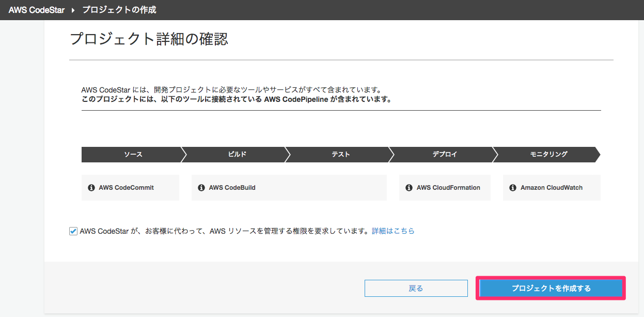Viewport: 644px width, 317px height.
Task: Toggle the permissions consent checkbox
Action: coord(74,231)
